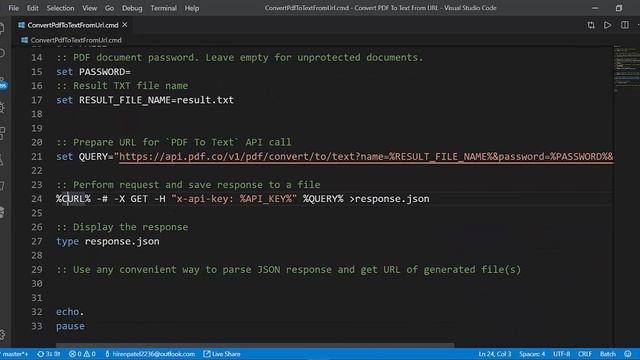
Task: Open source control view with badge
Action: (2, 83)
